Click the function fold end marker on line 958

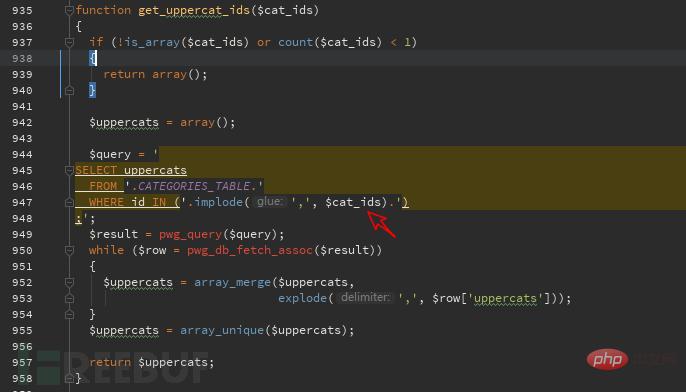click(69, 378)
